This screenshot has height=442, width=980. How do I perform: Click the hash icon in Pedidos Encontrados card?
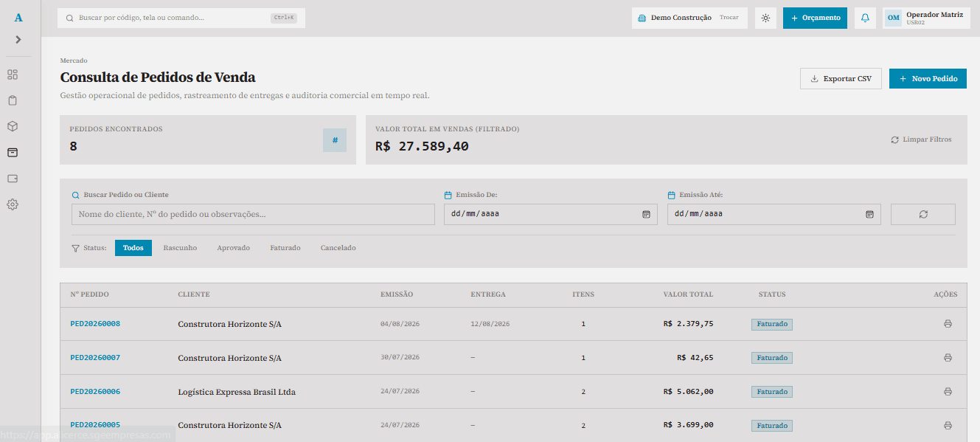(335, 139)
